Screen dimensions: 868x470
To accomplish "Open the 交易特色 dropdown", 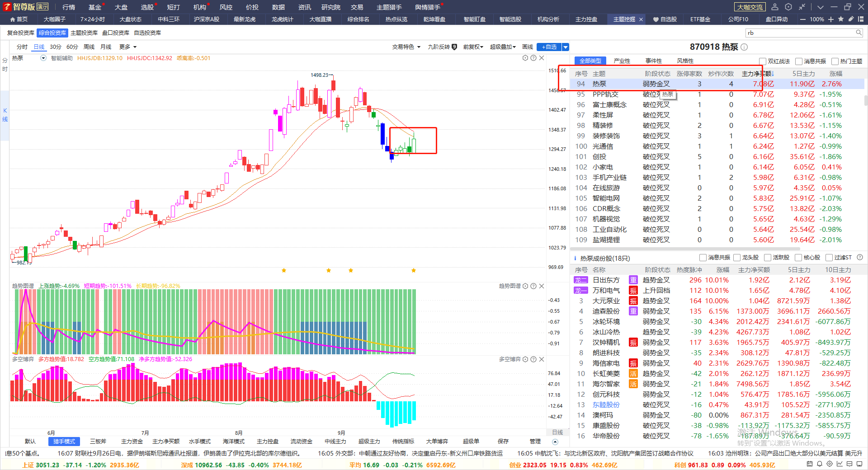I will tap(406, 47).
